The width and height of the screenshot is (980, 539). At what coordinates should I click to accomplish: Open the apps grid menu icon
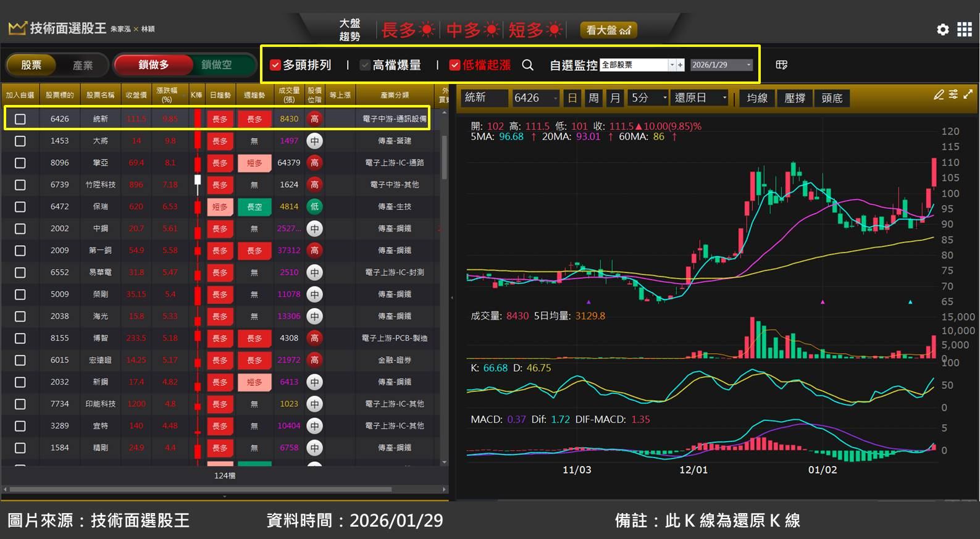coord(965,30)
